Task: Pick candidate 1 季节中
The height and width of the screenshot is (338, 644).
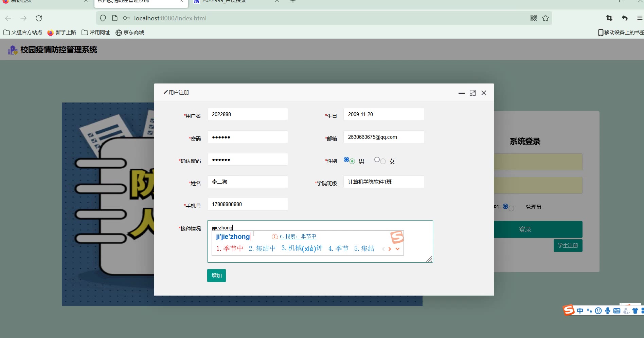Action: [230, 248]
